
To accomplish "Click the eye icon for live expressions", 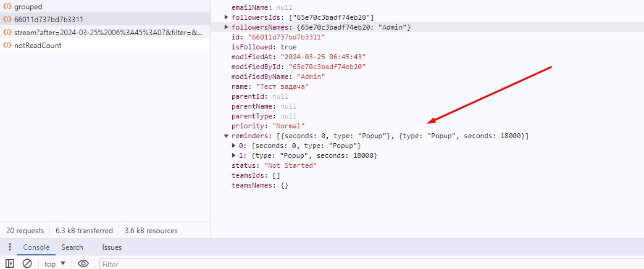I will coord(83,263).
